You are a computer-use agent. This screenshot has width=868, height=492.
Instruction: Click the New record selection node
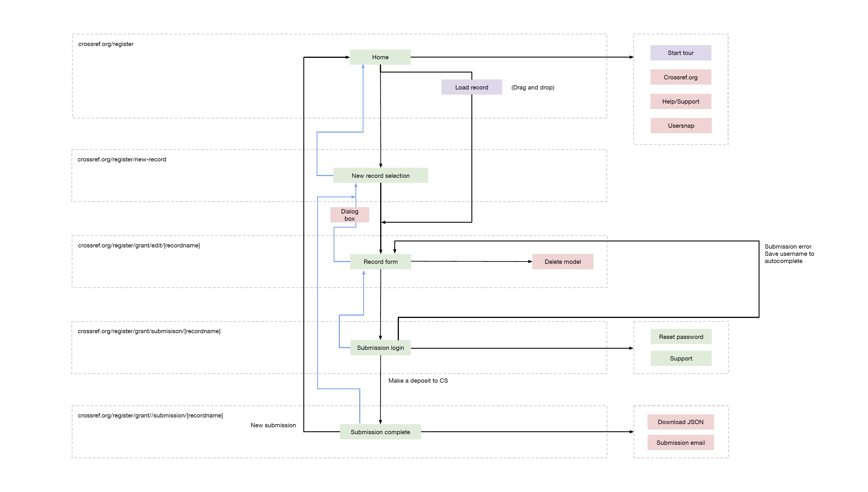[380, 176]
